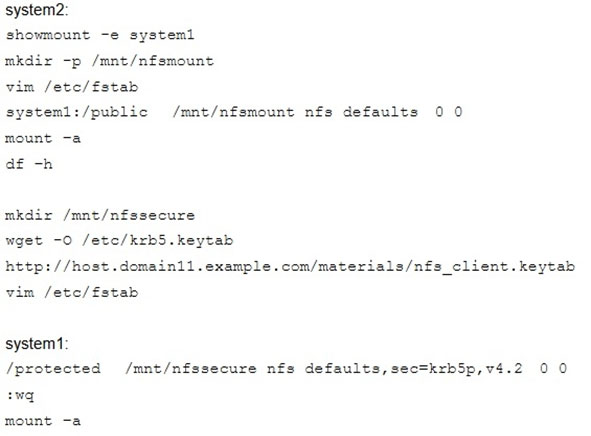This screenshot has height=436, width=591.
Task: Click the word defaults in public entry
Action: (380, 112)
